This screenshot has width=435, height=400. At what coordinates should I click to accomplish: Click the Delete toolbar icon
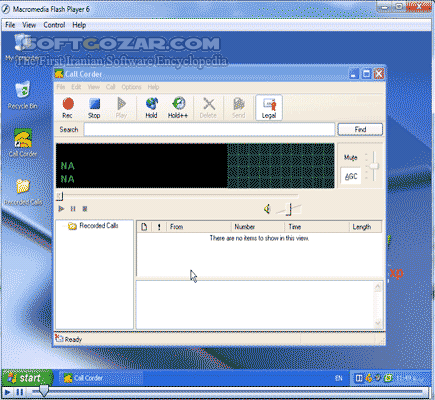[x=208, y=107]
